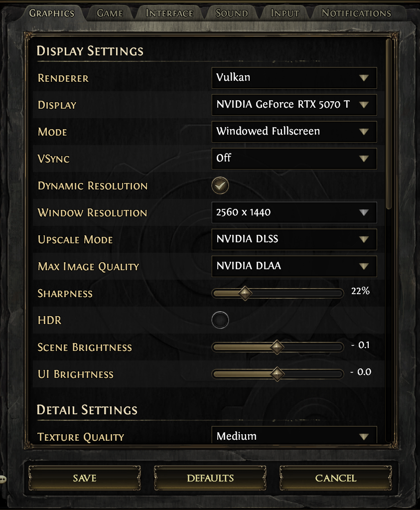This screenshot has width=420, height=510.
Task: Open the Notifications tab
Action: click(356, 13)
